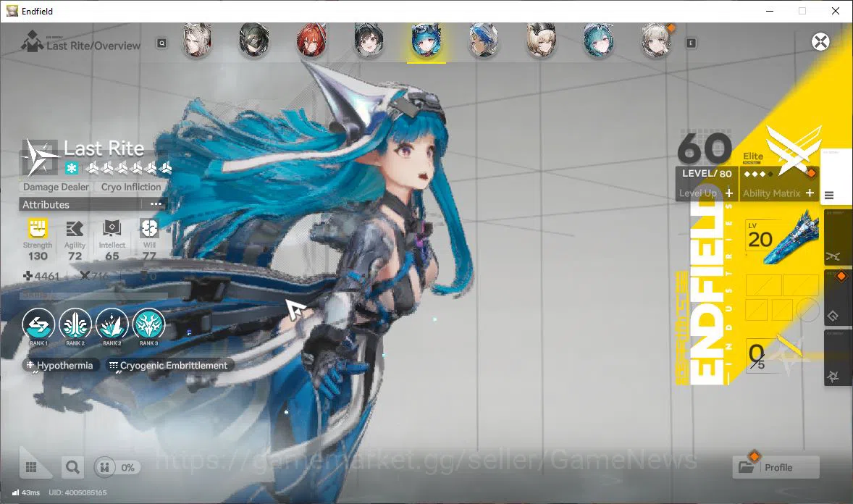This screenshot has width=853, height=504.
Task: Select the dark green hooded operator portrait
Action: tap(254, 41)
